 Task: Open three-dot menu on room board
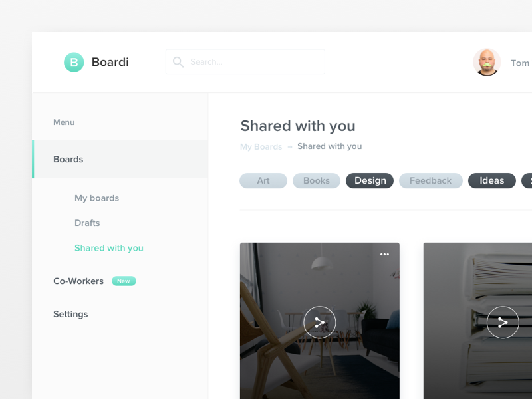point(384,255)
